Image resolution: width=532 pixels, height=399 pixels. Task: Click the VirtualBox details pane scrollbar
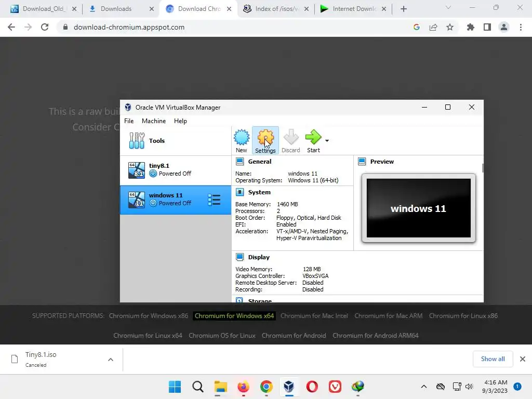(483, 168)
